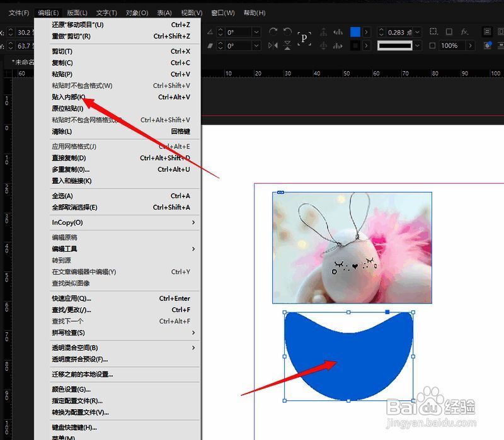Click the drop shadow effect icon
Image resolution: width=504 pixels, height=440 pixels.
pyautogui.click(x=449, y=31)
